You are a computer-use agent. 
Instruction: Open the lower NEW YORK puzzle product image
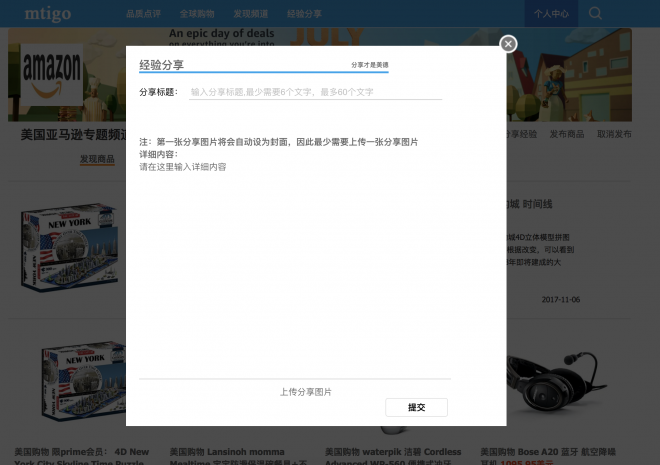(83, 381)
